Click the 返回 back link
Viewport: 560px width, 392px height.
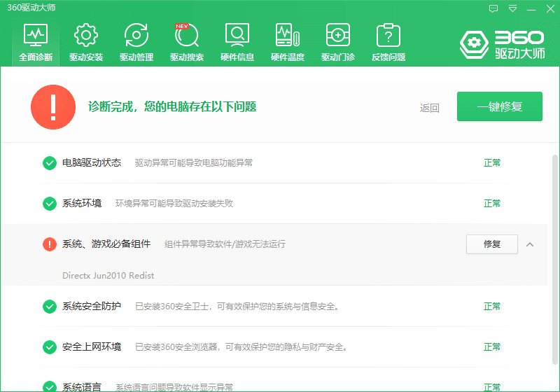tap(429, 108)
